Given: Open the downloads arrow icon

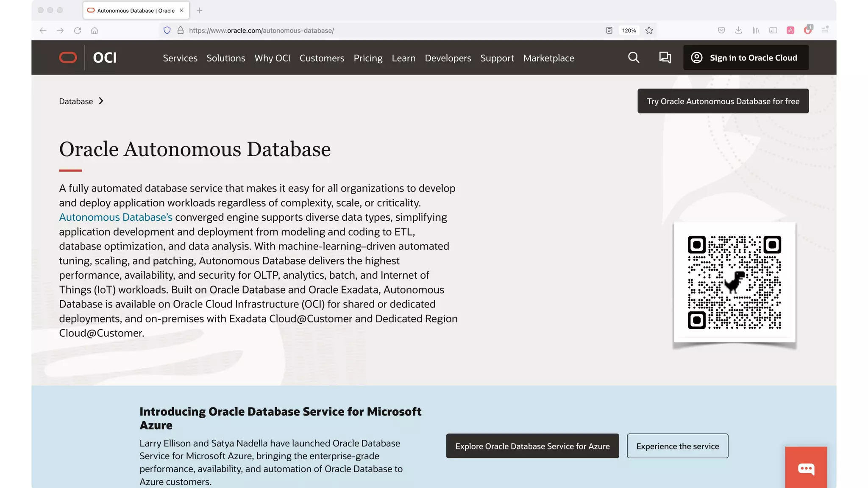Looking at the screenshot, I should coord(738,30).
